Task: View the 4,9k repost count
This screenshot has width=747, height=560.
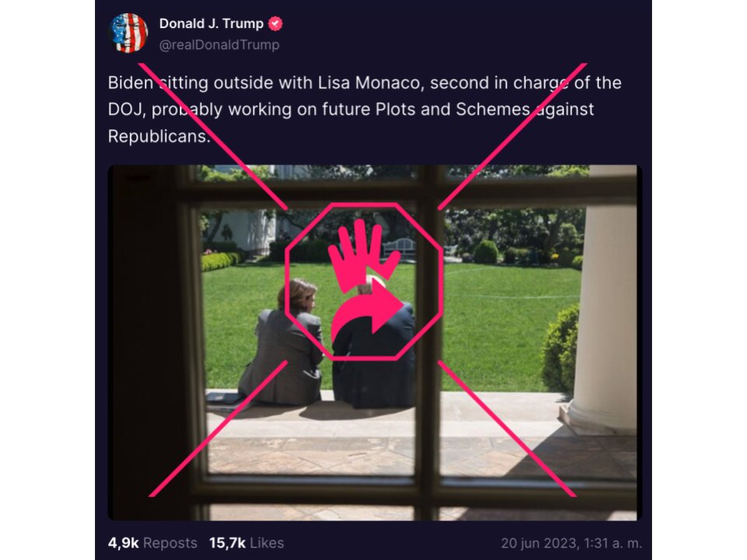Action: coord(124,543)
